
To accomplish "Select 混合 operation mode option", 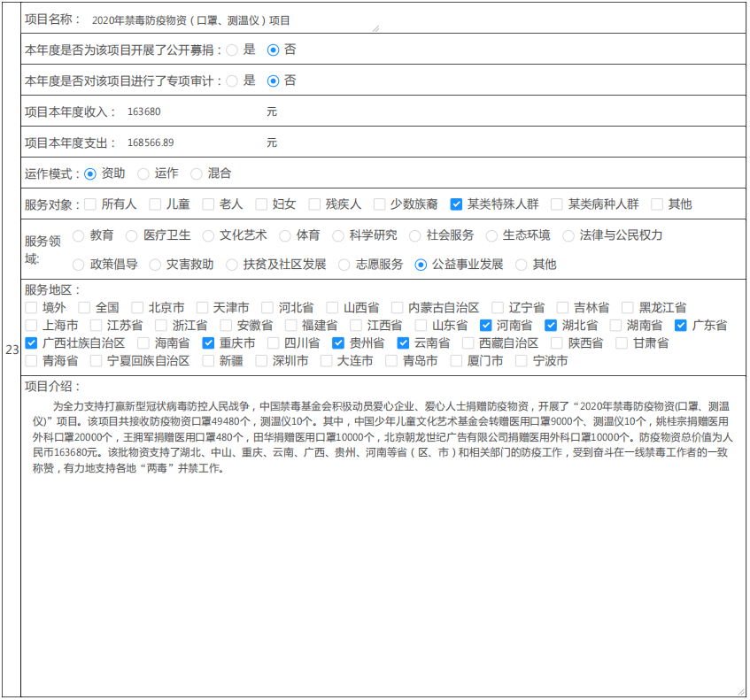I will [197, 173].
